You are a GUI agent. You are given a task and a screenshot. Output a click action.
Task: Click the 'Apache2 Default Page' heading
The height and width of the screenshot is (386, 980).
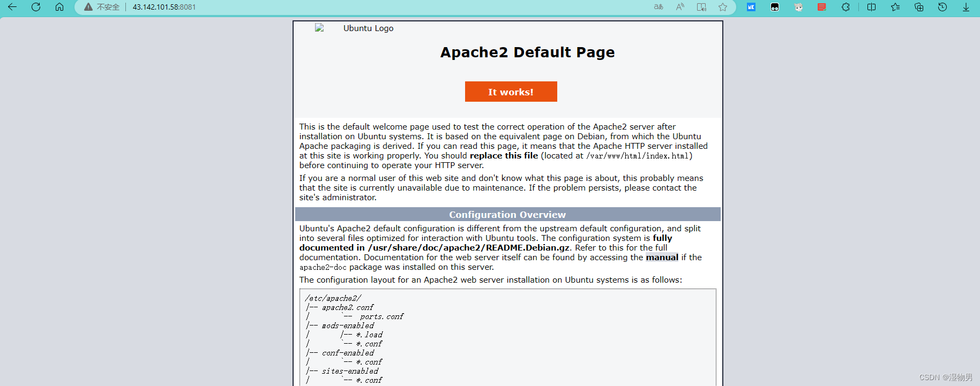[x=528, y=52]
